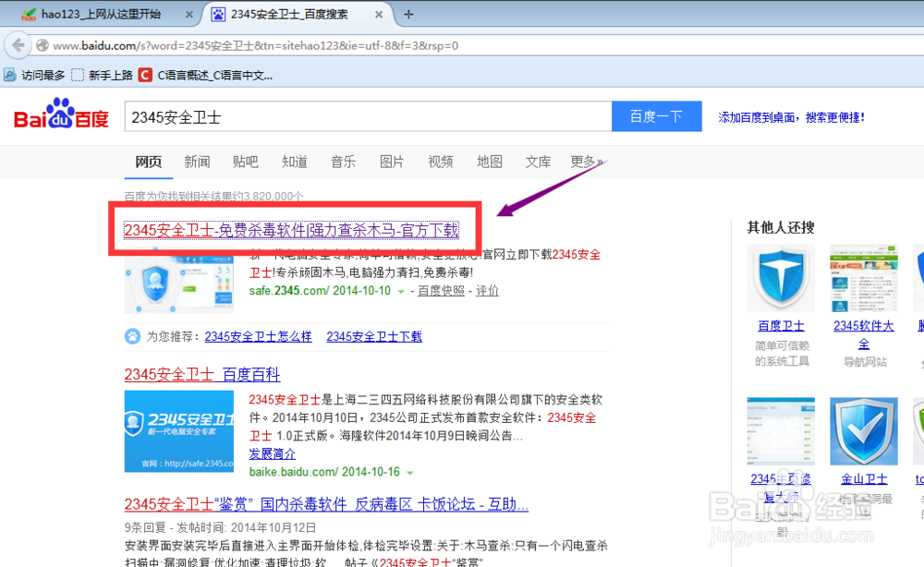Click the 金山卫士 shield icon
Screen dimensions: 924x567
point(864,431)
